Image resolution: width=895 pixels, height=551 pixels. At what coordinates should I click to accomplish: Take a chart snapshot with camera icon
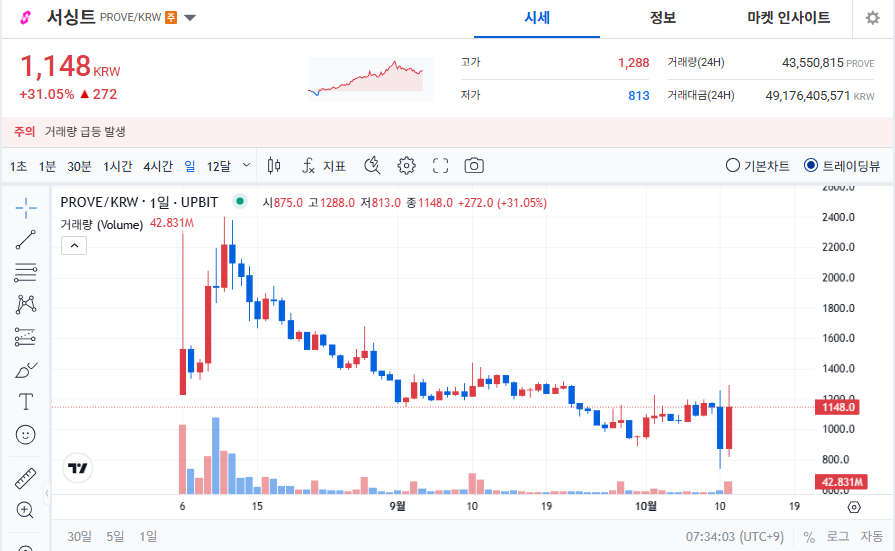click(474, 166)
